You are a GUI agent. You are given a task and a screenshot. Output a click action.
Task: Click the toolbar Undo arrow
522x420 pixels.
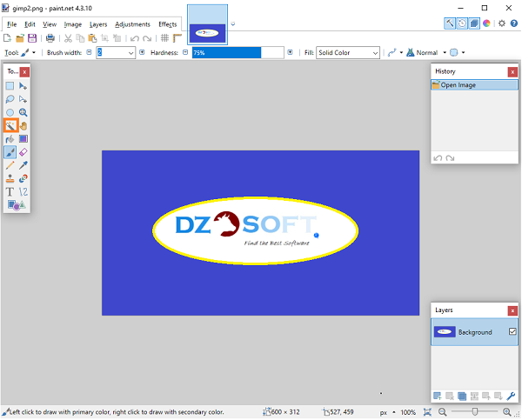(x=135, y=38)
